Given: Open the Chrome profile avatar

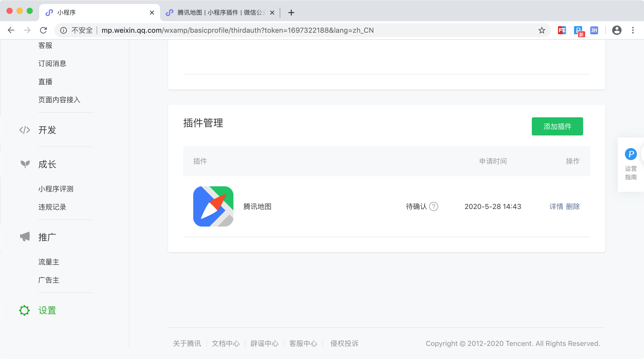Looking at the screenshot, I should tap(617, 30).
